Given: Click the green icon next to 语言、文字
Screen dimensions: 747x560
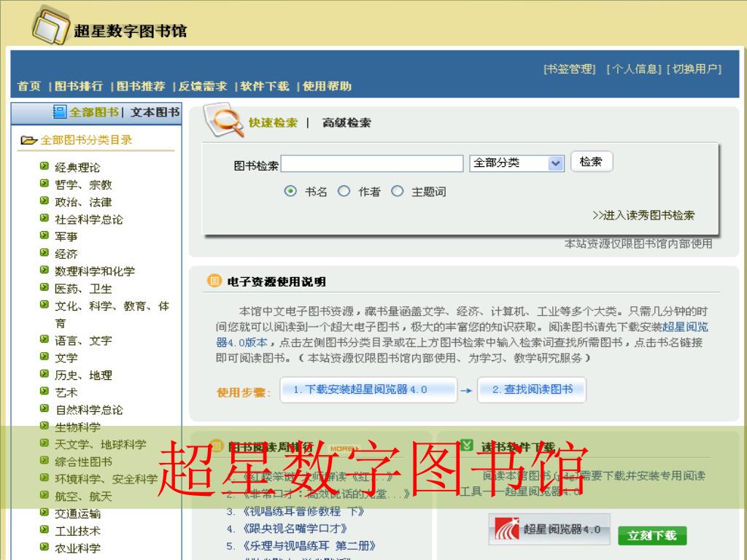Looking at the screenshot, I should coord(44,338).
